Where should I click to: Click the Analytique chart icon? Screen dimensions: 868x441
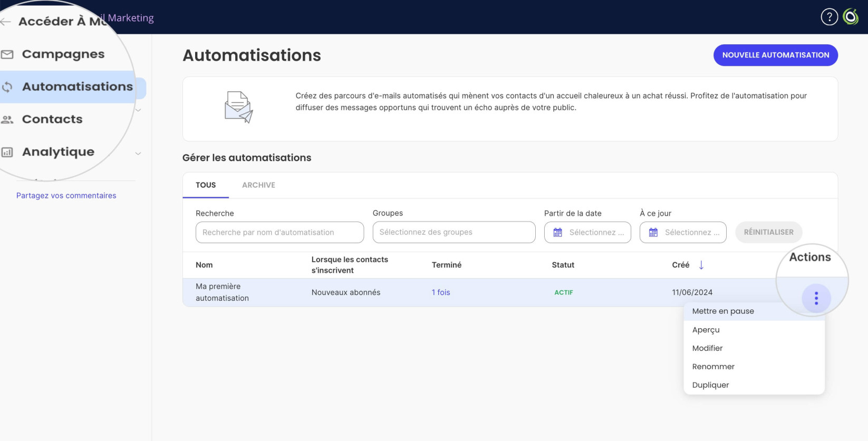pyautogui.click(x=7, y=152)
